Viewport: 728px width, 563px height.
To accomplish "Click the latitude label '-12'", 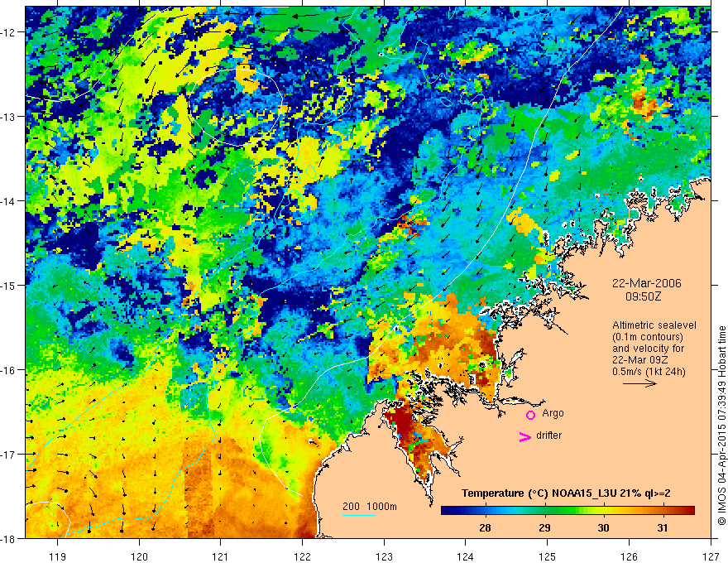I will [x=8, y=32].
